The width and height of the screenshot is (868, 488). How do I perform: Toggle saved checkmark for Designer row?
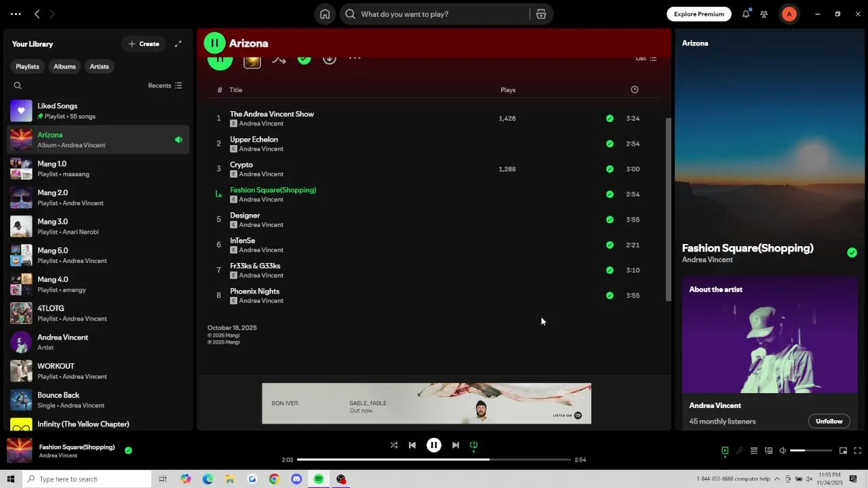610,220
